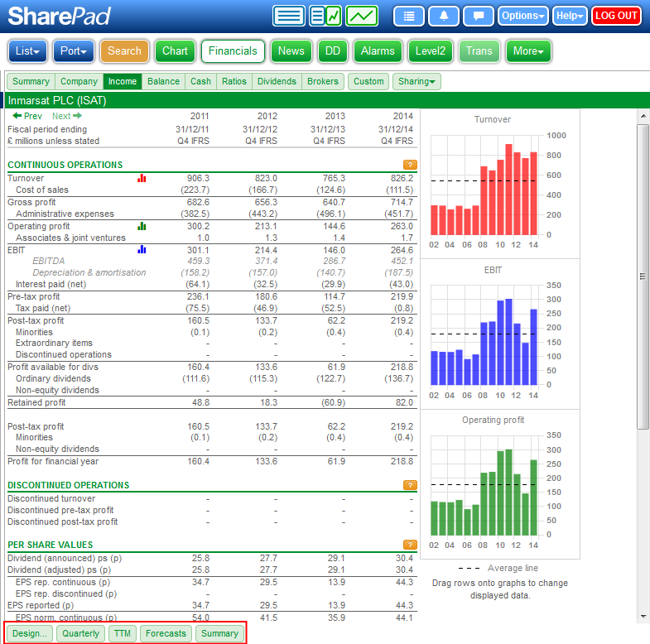
Task: Expand the More dropdown menu
Action: click(528, 51)
